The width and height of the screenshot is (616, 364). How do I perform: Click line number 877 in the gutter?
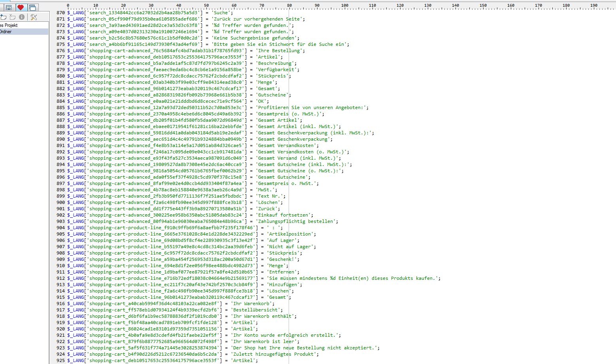pyautogui.click(x=60, y=57)
